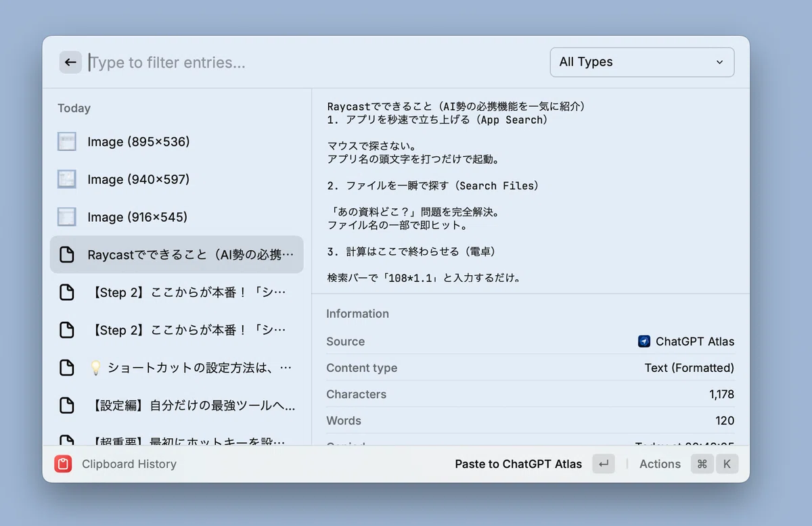
Task: Click the Today section heading
Action: (74, 108)
